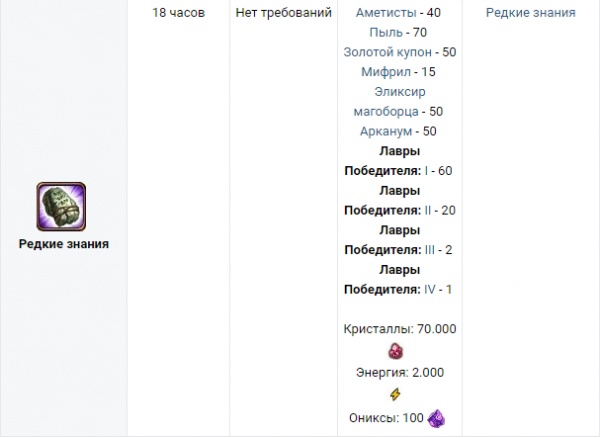Follow the Арканум link

pyautogui.click(x=383, y=131)
